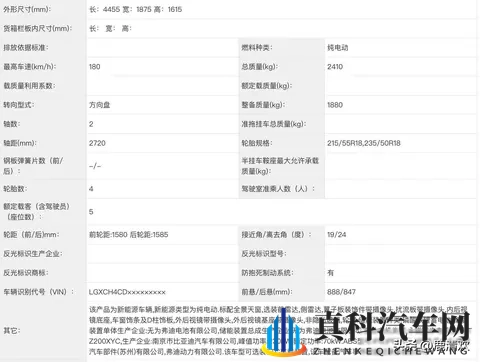Image resolution: width=480 pixels, height=362 pixels.
Task: Click the 准拖挂车总质量(kg) label
Action: click(x=274, y=124)
